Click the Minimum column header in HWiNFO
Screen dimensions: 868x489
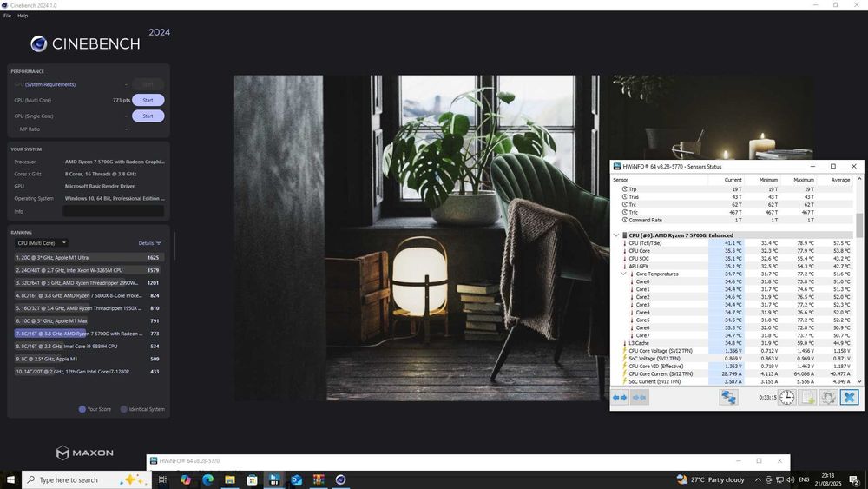tap(762, 180)
